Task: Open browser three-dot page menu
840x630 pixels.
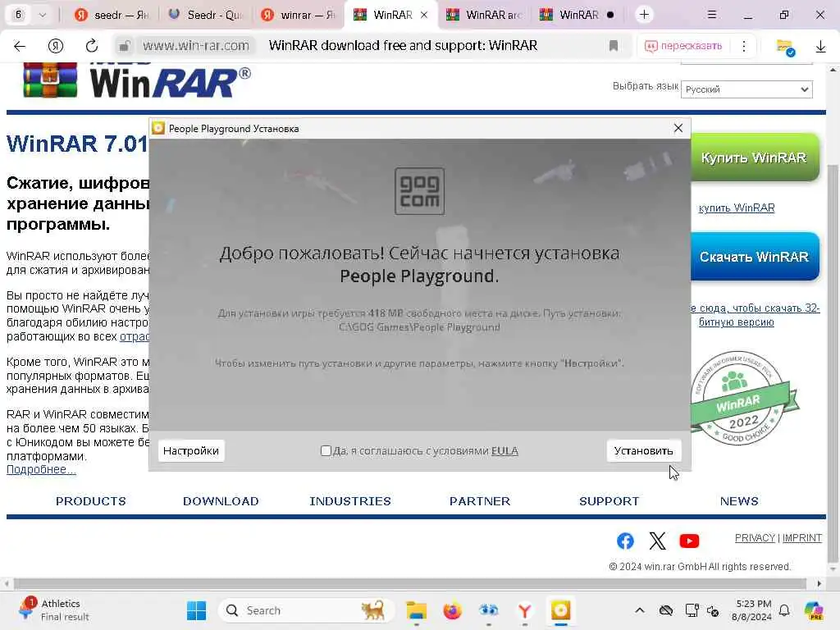Action: [x=743, y=46]
